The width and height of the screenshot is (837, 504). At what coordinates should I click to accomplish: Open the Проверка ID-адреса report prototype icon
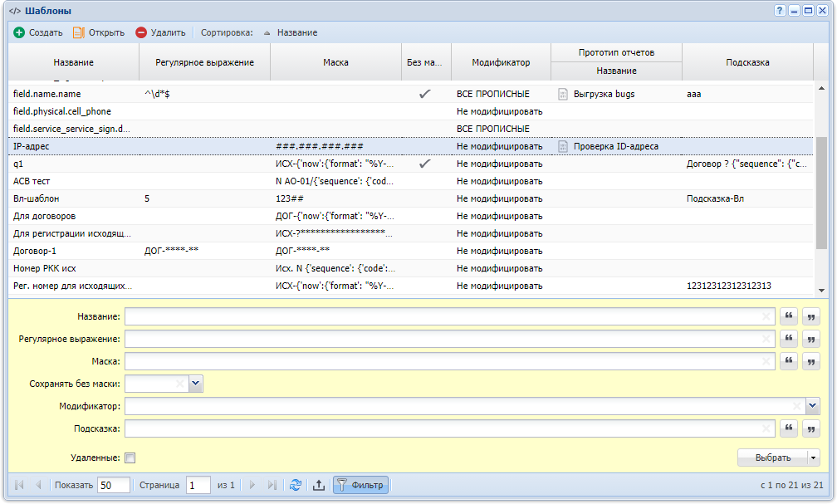tap(563, 146)
